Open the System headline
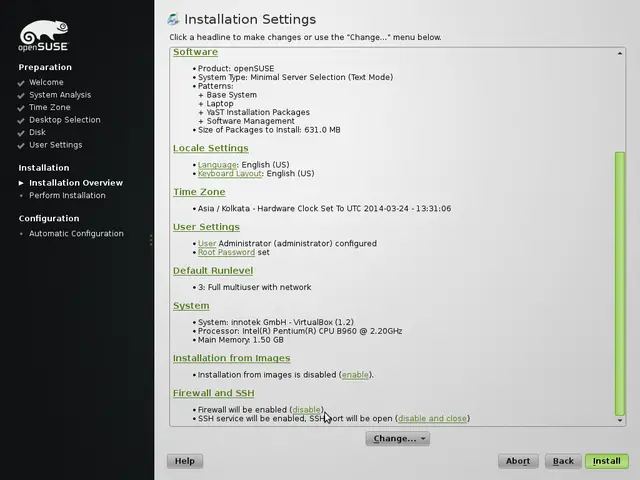The image size is (640, 480). click(x=191, y=306)
